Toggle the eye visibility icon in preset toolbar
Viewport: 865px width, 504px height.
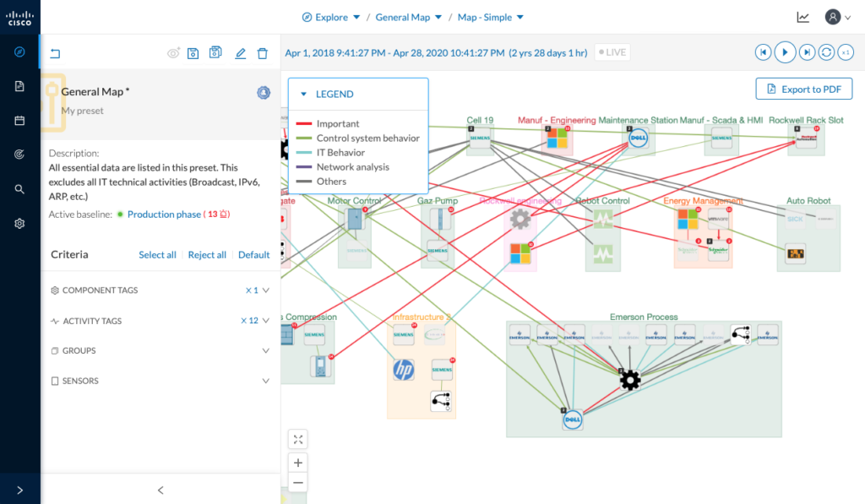coord(173,53)
